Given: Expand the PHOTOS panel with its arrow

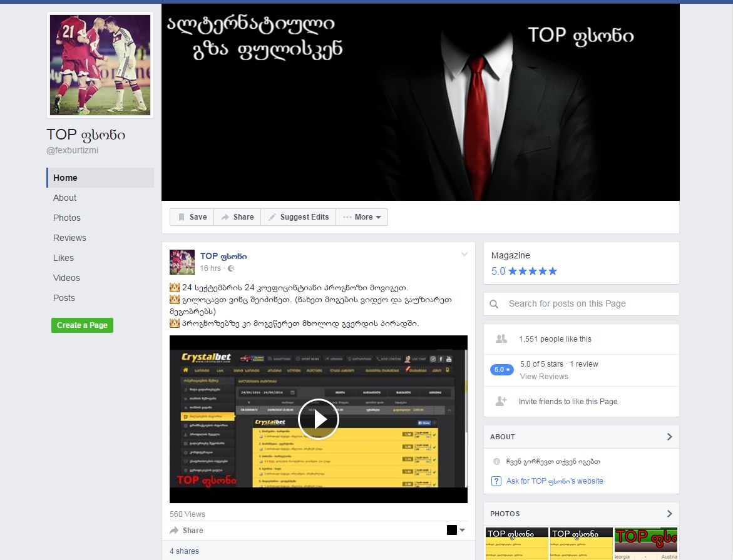Looking at the screenshot, I should click(x=669, y=513).
